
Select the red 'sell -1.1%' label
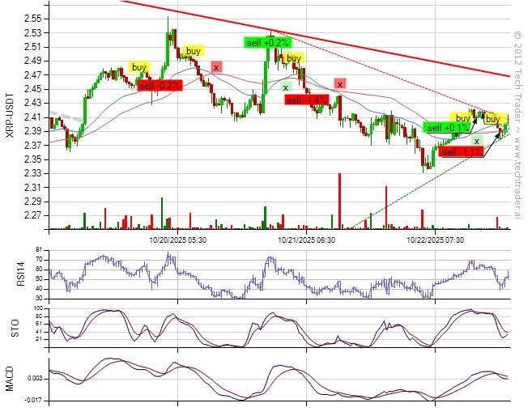coord(462,151)
